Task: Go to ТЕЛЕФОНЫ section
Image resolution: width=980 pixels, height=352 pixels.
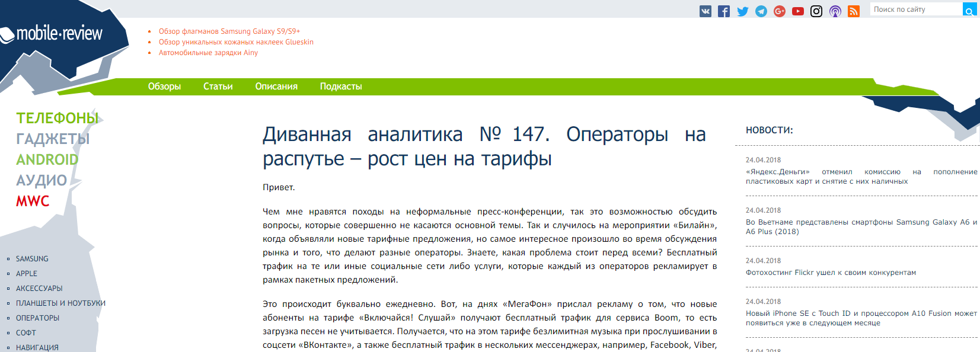Action: 58,118
